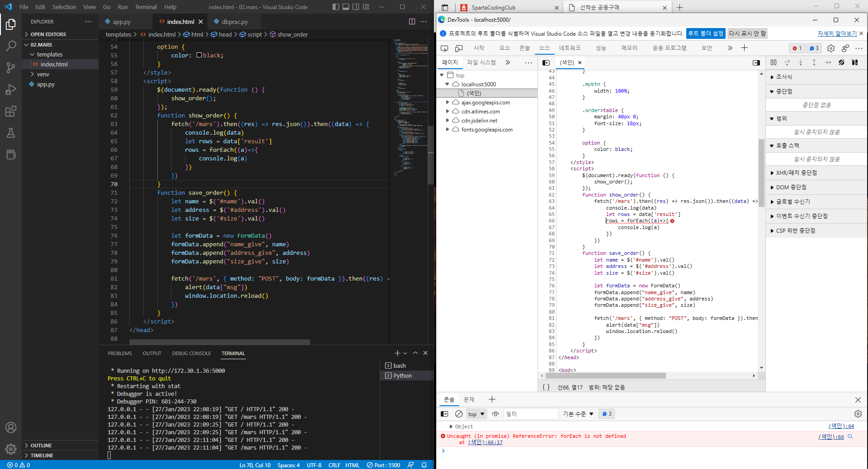Screen dimensions: 868x469
Task: Deactivate breakpoints in DevTools debugger
Action: point(841,63)
